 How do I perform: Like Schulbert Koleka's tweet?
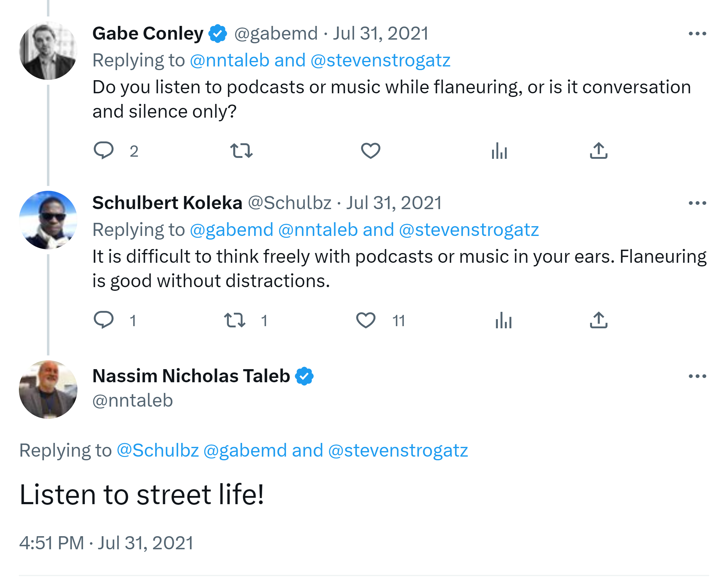pos(366,320)
